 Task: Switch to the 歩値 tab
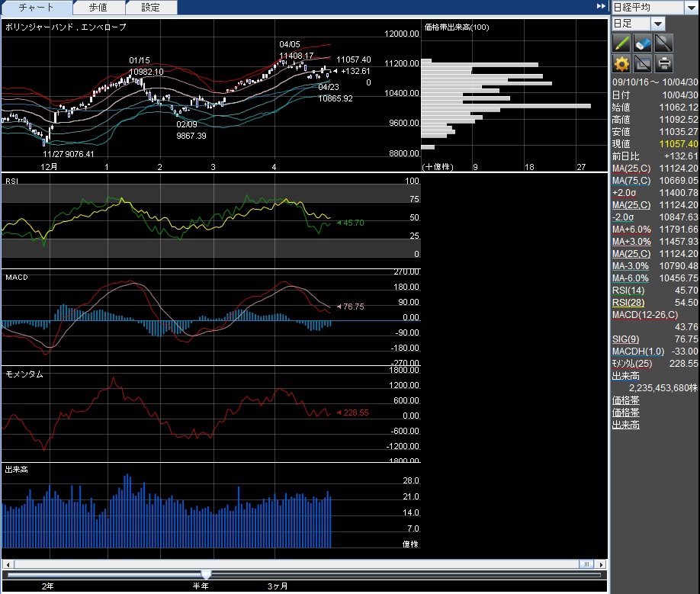[98, 8]
